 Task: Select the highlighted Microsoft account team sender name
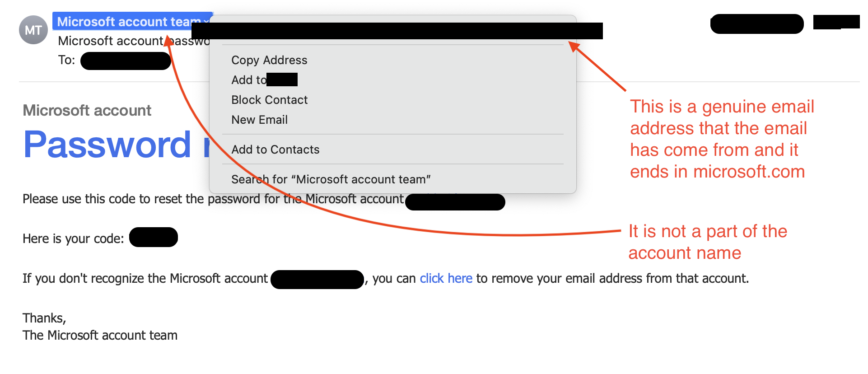(x=129, y=21)
